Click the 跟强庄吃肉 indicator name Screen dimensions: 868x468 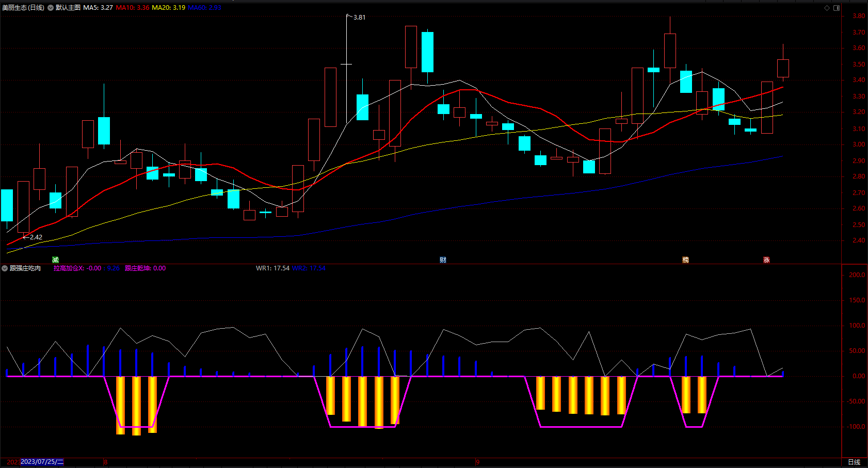(x=25, y=268)
